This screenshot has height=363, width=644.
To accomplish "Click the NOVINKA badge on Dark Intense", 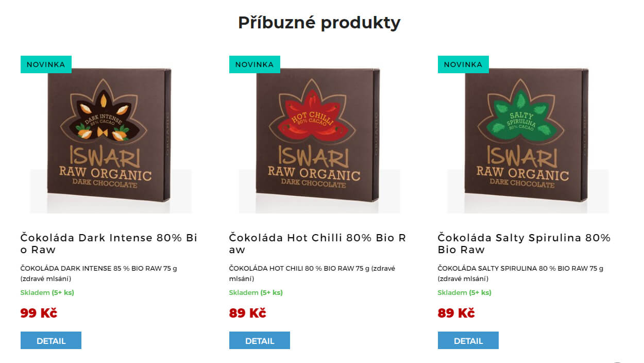I will tap(46, 64).
